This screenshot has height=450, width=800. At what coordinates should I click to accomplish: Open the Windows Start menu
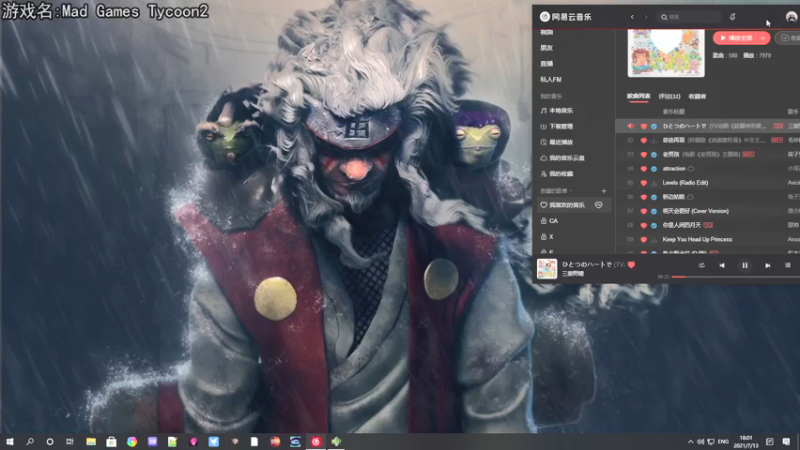pos(9,441)
